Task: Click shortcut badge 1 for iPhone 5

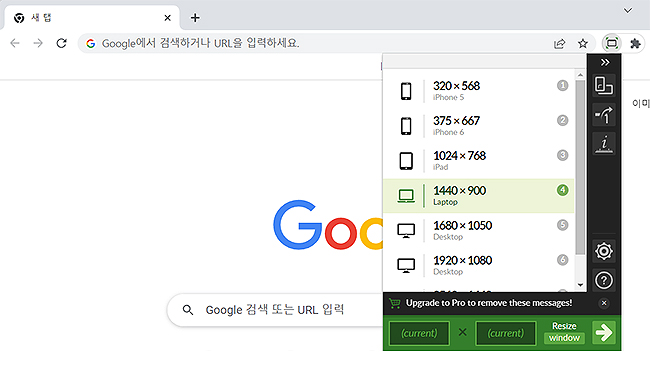Action: pos(563,85)
